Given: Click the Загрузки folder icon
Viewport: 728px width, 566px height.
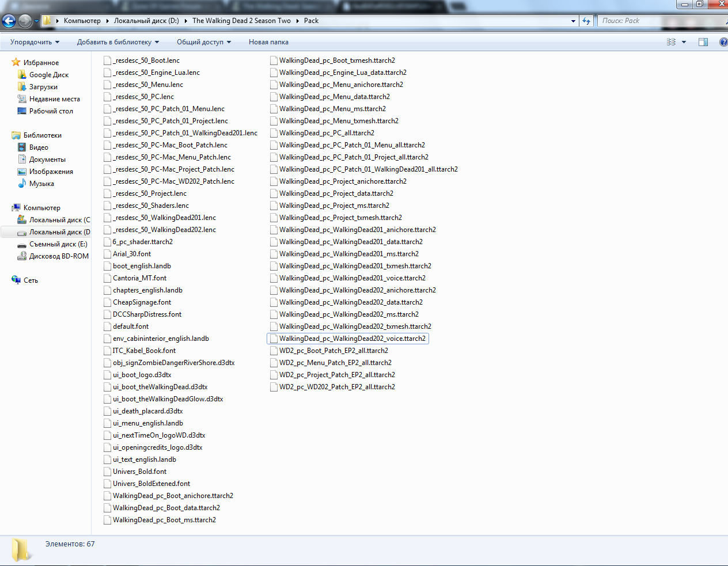Looking at the screenshot, I should pyautogui.click(x=22, y=86).
